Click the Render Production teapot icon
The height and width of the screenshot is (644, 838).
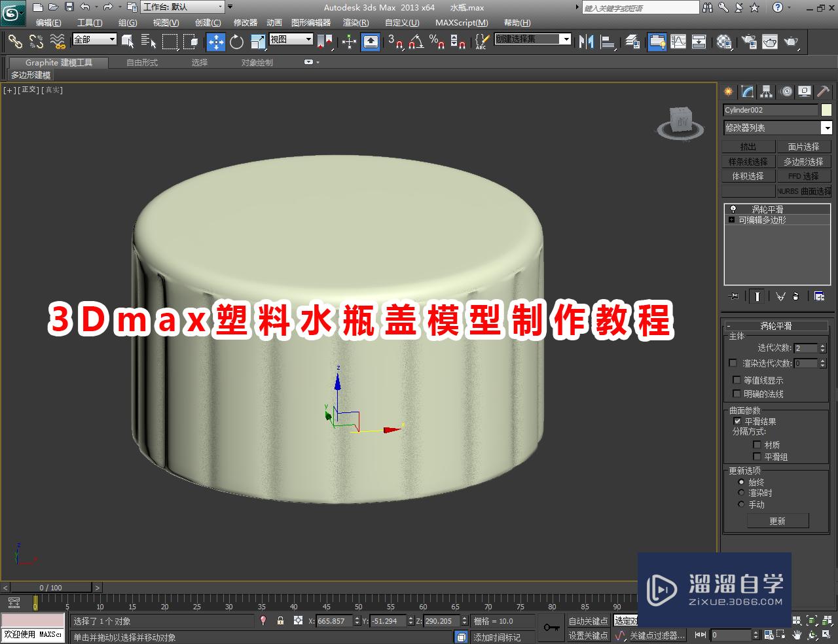pos(792,41)
